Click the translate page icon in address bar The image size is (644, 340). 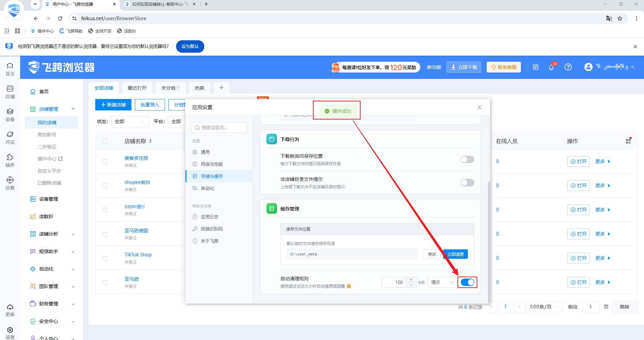pyautogui.click(x=609, y=18)
